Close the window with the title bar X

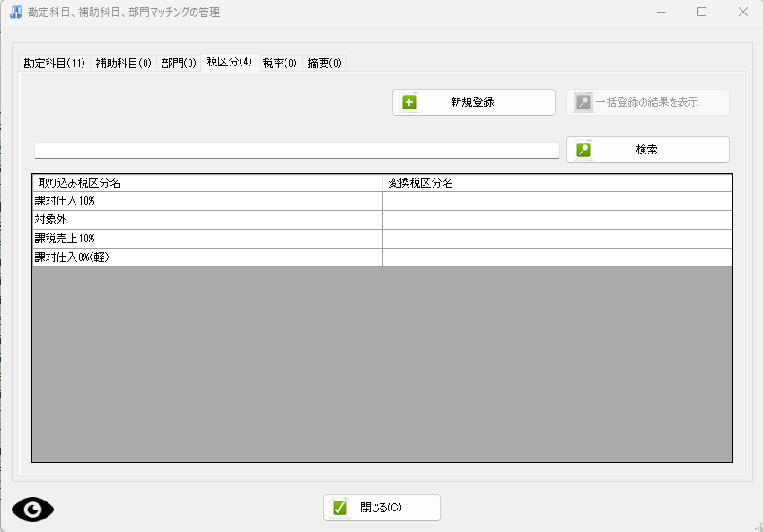tap(742, 12)
